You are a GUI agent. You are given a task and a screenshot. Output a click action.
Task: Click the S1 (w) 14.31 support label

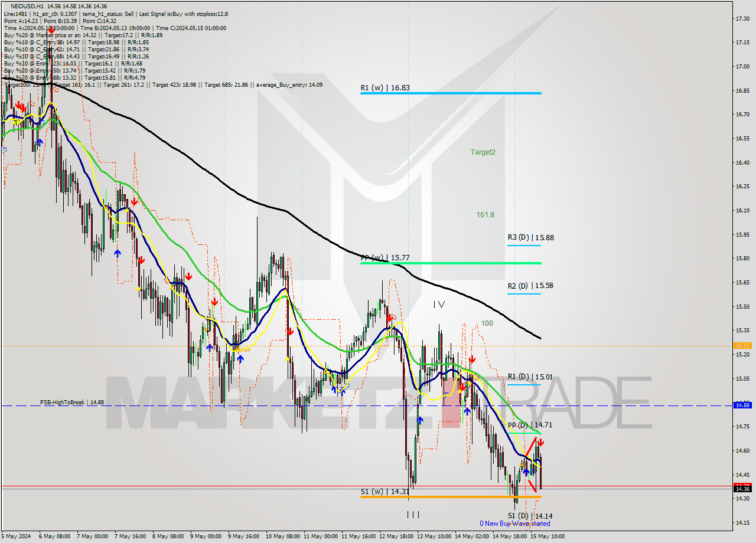[x=385, y=491]
